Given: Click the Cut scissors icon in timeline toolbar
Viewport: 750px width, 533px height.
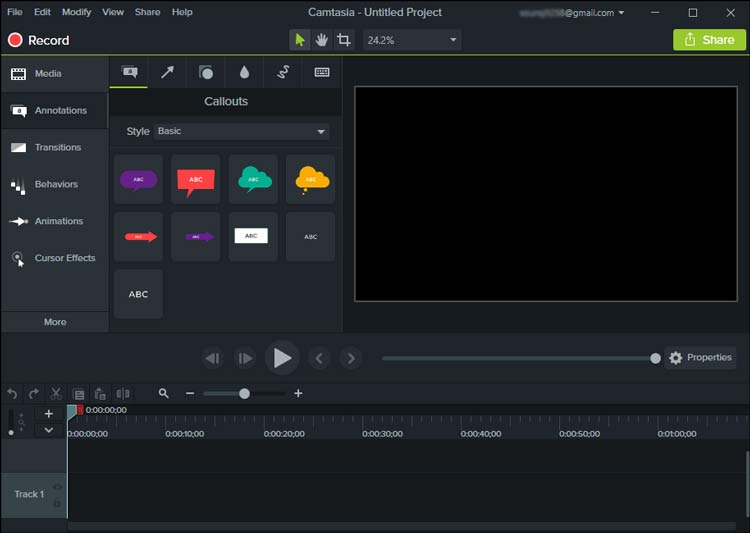Looking at the screenshot, I should coord(56,394).
